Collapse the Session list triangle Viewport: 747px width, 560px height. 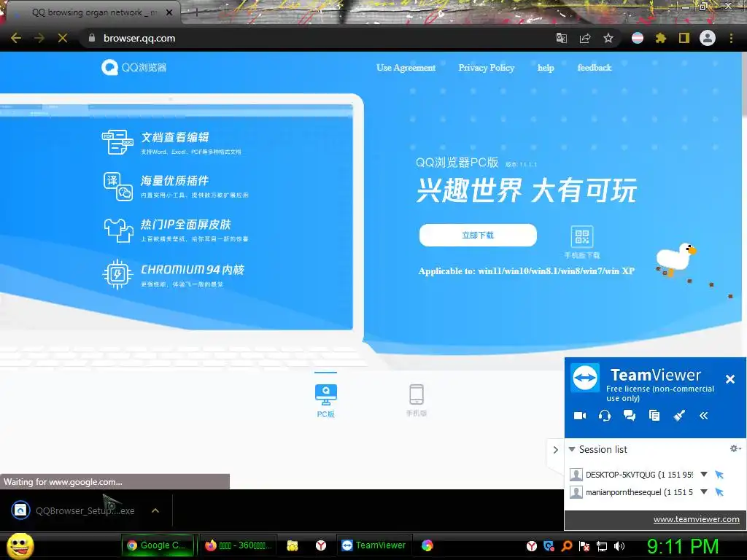[x=572, y=449]
